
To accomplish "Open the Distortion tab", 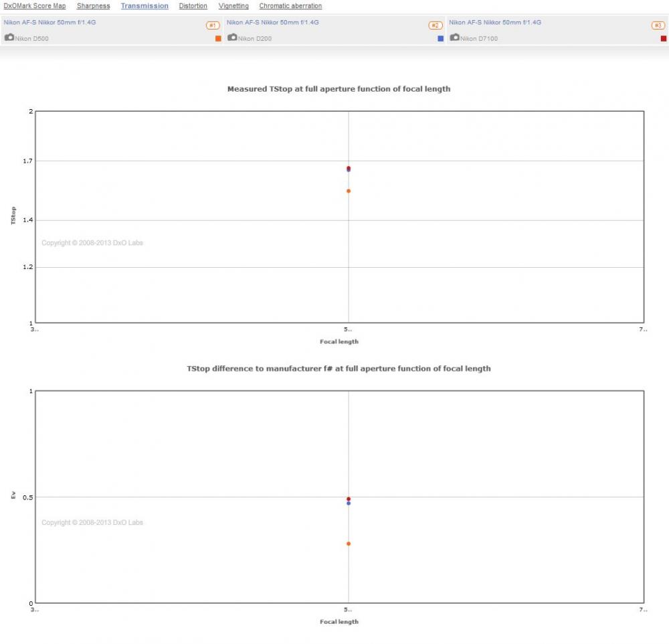I will pos(193,6).
